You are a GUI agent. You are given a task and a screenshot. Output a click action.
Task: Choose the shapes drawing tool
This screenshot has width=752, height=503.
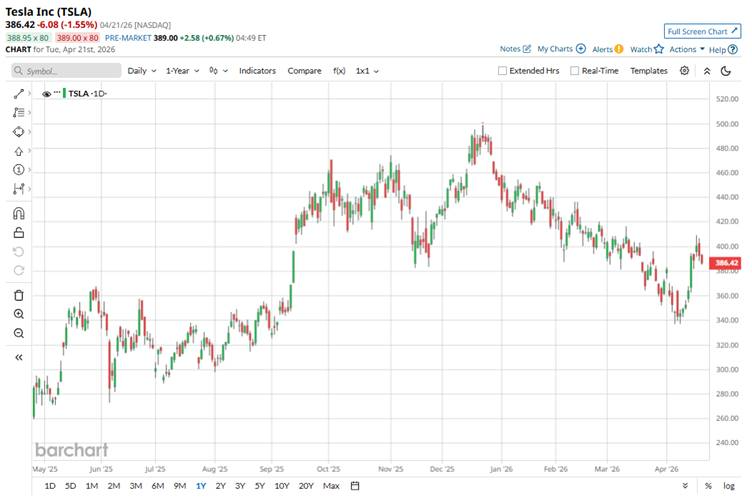click(x=19, y=132)
